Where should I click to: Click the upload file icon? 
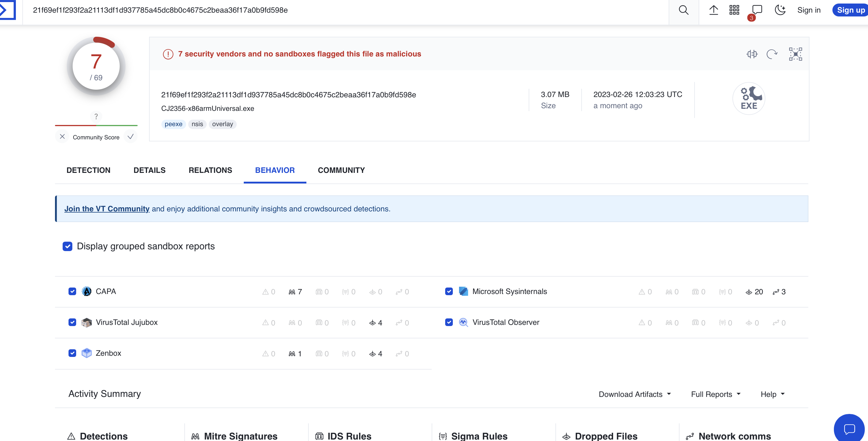pos(713,10)
